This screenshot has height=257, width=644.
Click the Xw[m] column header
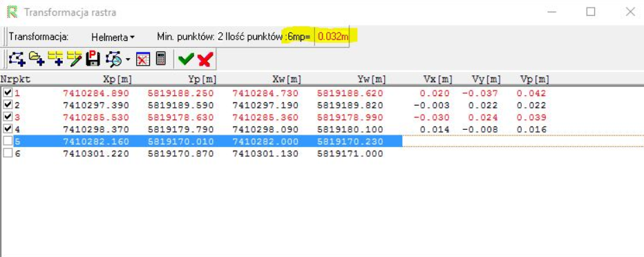tap(287, 79)
